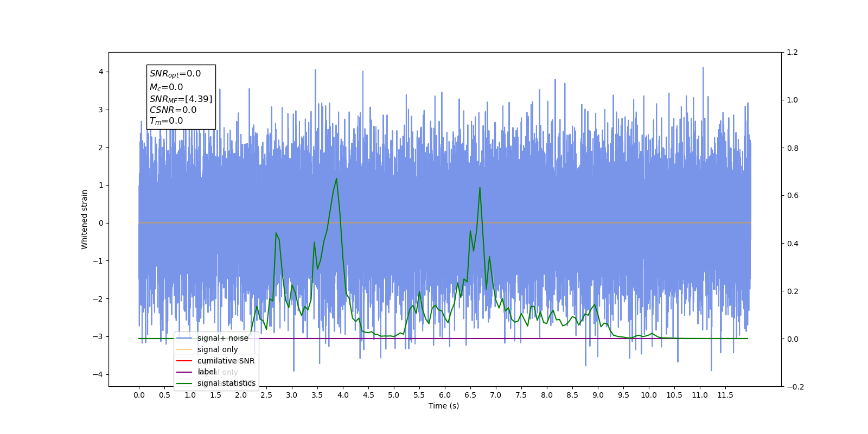
Task: Click the T_m=0.0 annotation line
Action: click(166, 121)
